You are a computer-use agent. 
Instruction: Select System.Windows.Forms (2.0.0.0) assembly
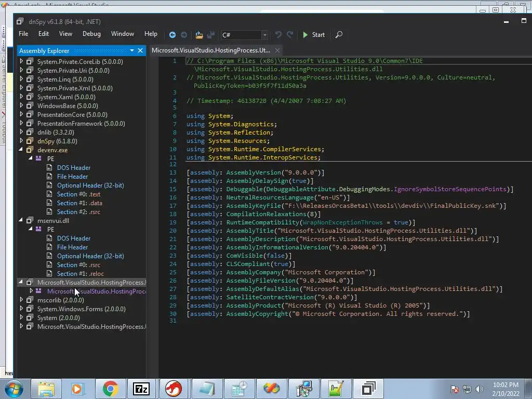click(x=82, y=309)
